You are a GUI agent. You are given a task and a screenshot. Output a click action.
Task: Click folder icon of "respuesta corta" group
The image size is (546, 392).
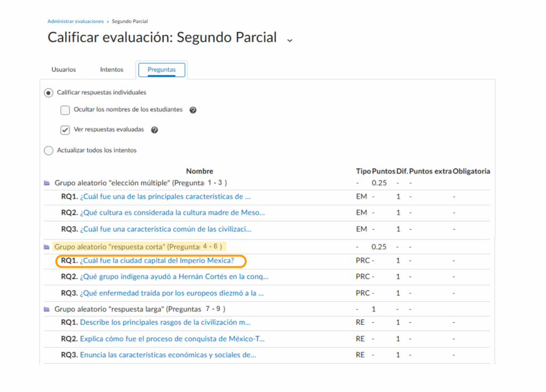click(47, 247)
